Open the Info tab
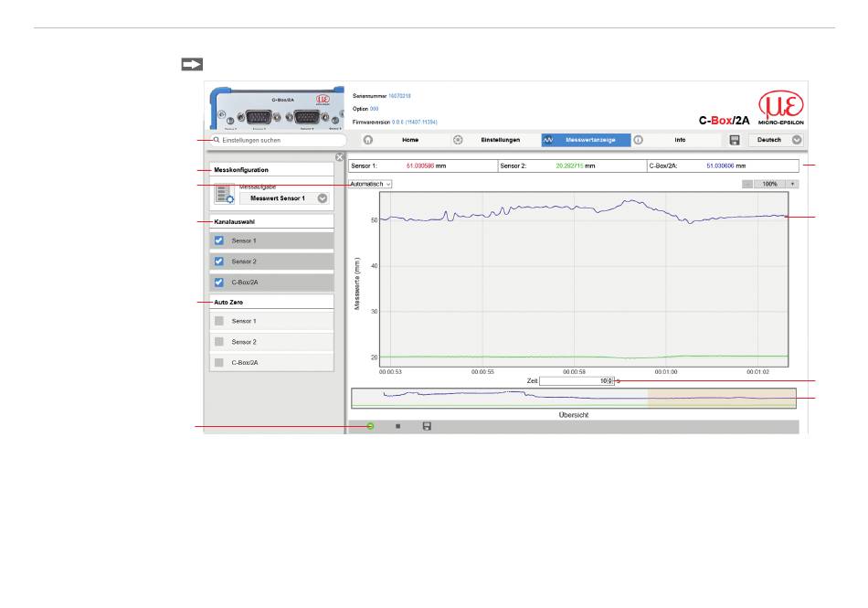The image size is (868, 608). tap(680, 140)
